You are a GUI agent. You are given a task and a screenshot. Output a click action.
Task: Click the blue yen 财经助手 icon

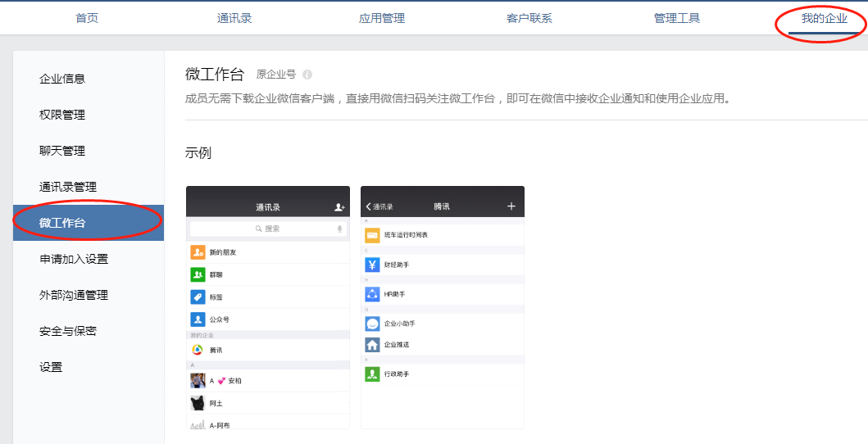(373, 265)
